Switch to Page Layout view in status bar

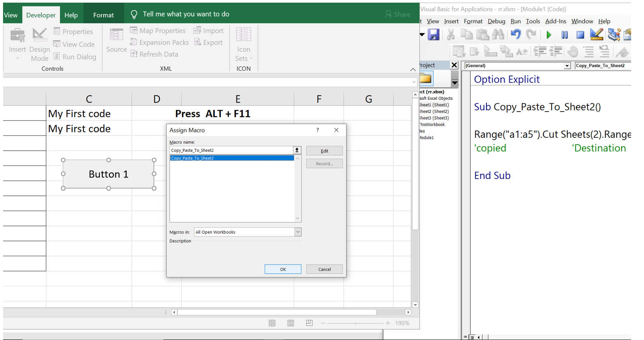click(291, 323)
